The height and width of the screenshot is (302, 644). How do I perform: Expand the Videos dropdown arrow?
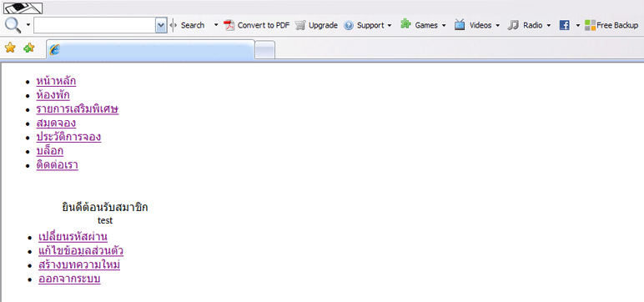coord(498,26)
